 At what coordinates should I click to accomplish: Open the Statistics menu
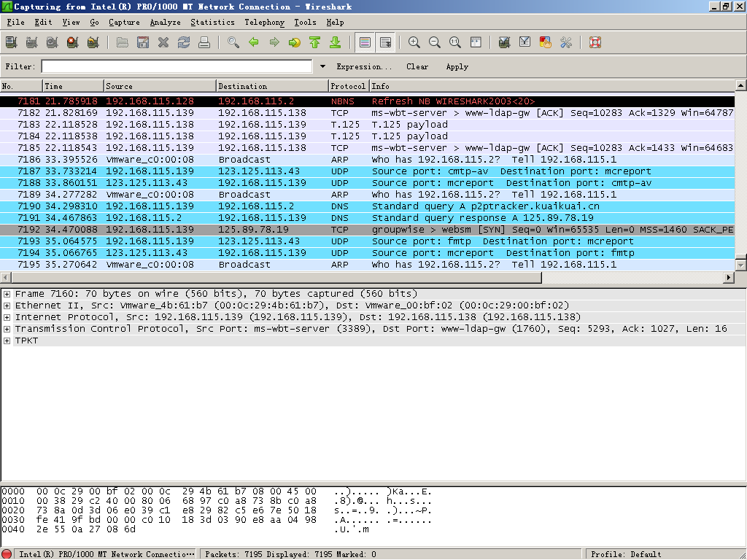pos(212,22)
